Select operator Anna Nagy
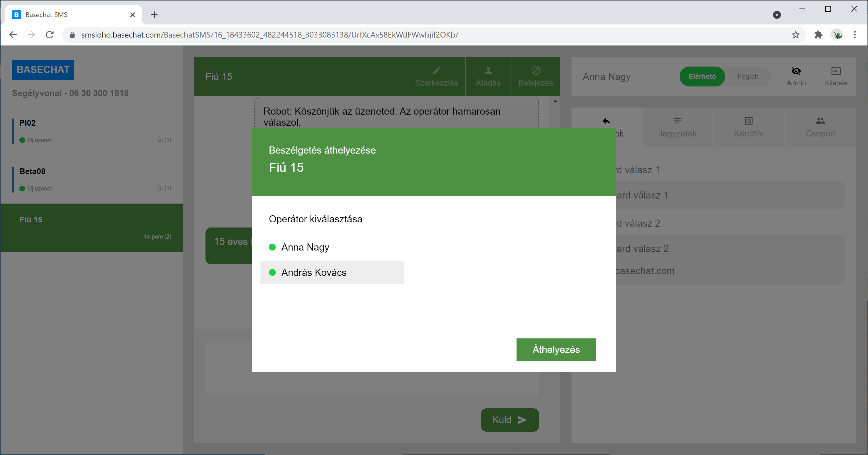The height and width of the screenshot is (455, 868). pyautogui.click(x=305, y=247)
